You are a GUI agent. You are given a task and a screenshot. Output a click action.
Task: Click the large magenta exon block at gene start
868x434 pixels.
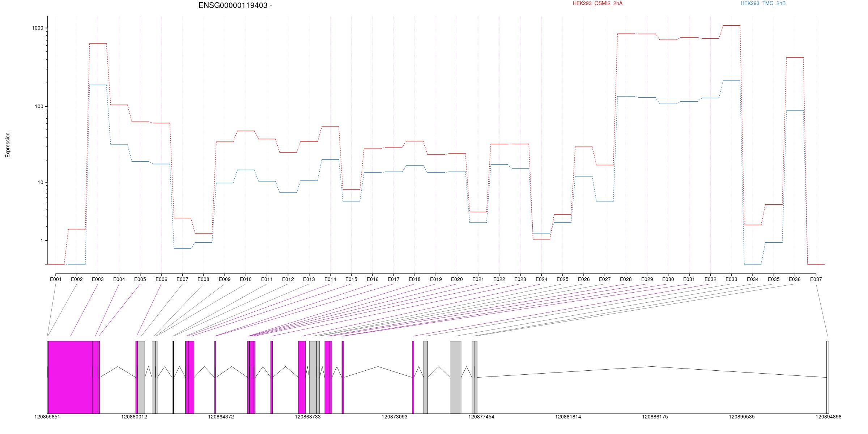71,377
